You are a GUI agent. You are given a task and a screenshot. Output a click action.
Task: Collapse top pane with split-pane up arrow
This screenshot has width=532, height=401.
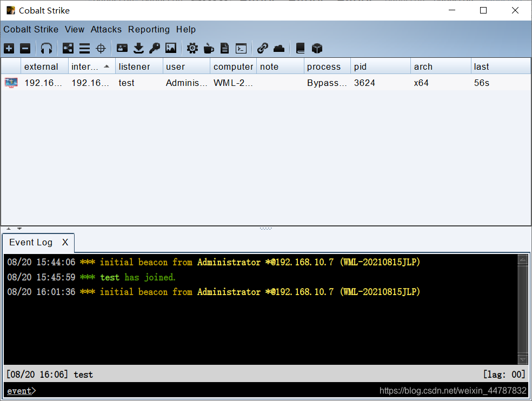(9, 229)
